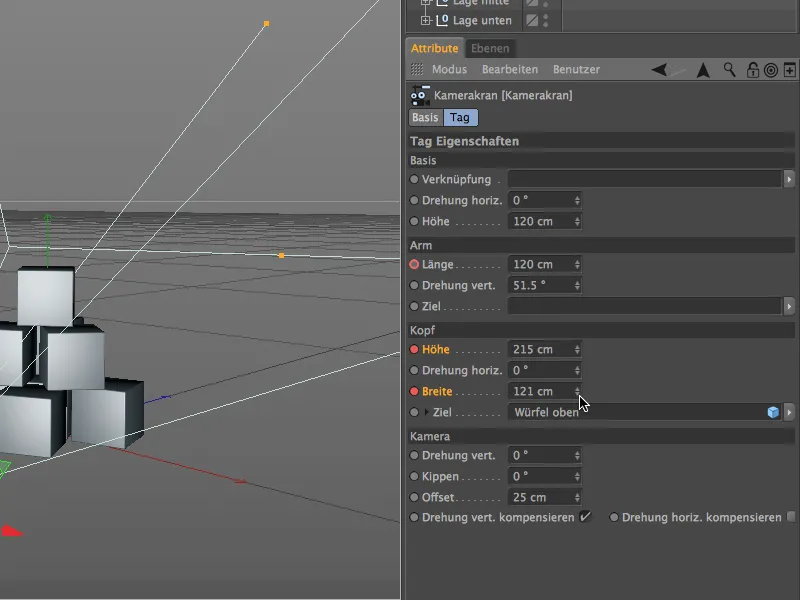Click the green Y axis arrow in viewport
800x600 pixels.
[48, 218]
